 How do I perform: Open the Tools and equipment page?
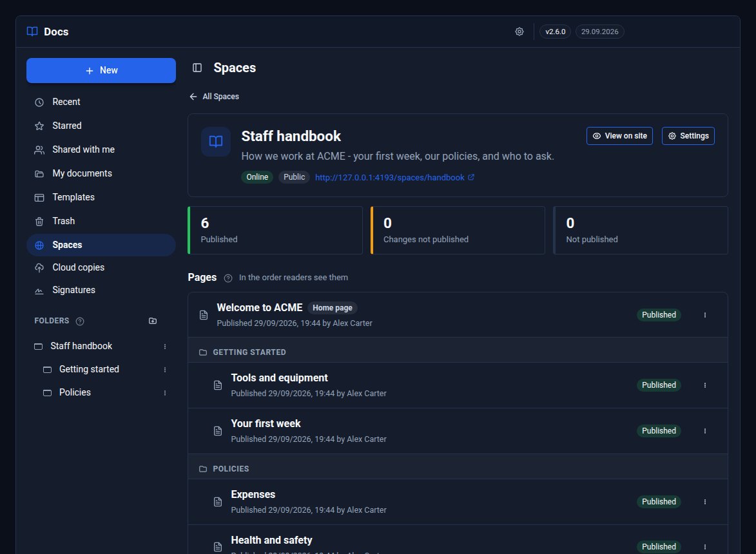click(x=279, y=377)
